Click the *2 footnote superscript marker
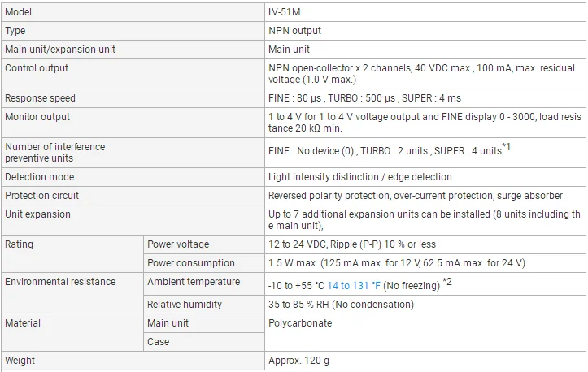 click(x=447, y=281)
